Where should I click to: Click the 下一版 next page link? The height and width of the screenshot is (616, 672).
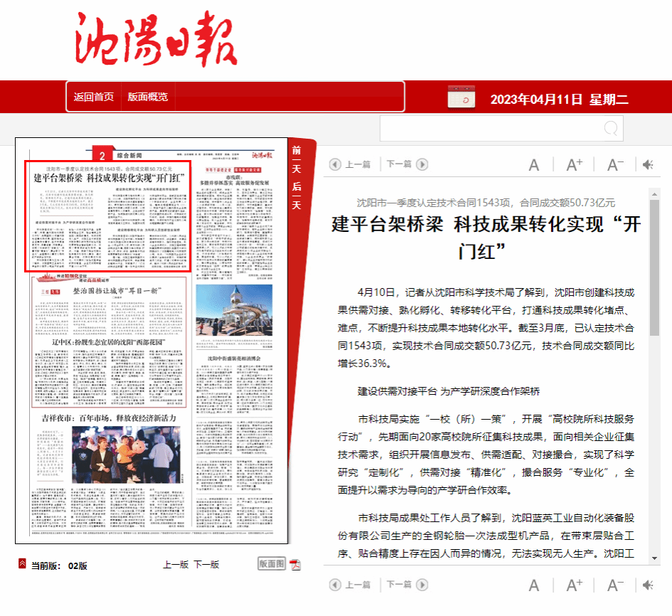tap(206, 565)
